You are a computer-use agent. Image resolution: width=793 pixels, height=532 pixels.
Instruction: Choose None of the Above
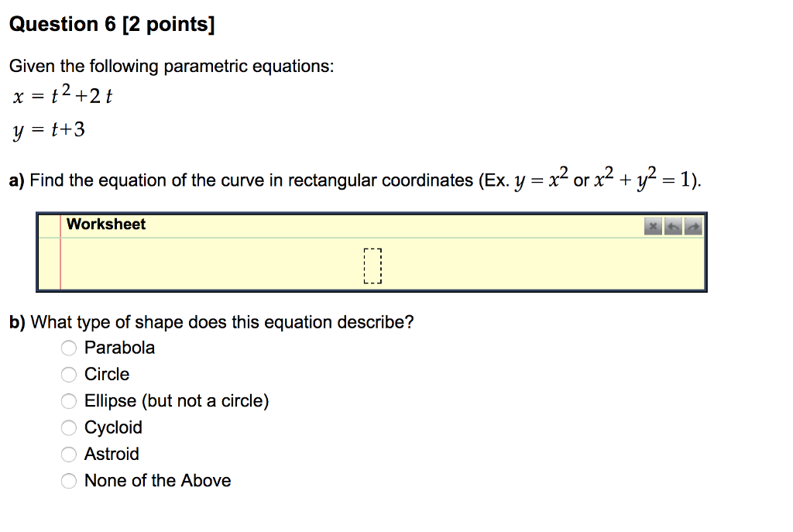point(68,481)
